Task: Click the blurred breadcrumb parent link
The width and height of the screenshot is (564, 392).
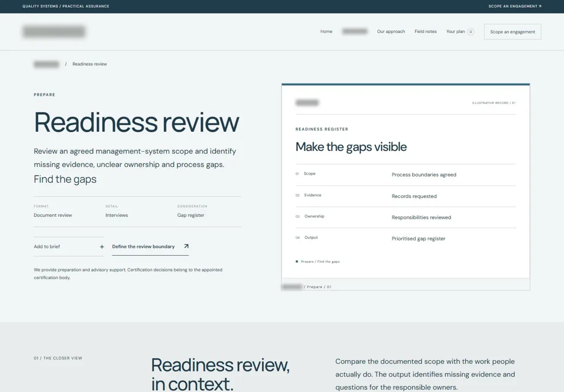Action: pos(46,64)
